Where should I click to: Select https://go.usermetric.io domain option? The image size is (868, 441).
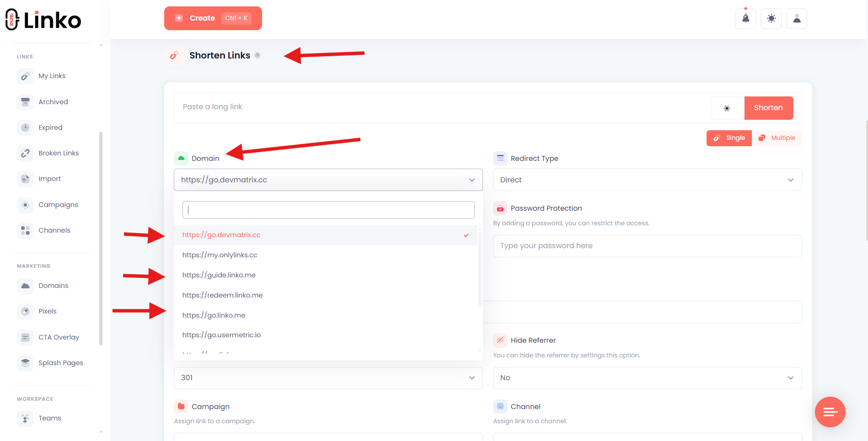325,335
